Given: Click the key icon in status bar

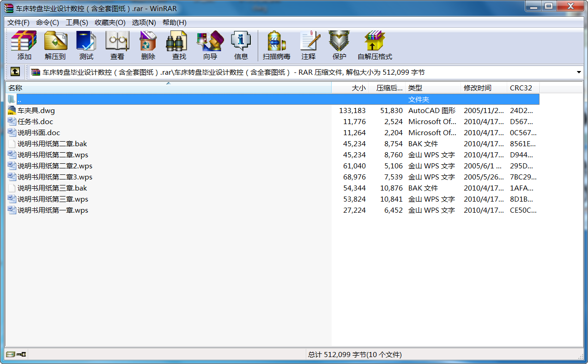Looking at the screenshot, I should coord(21,354).
